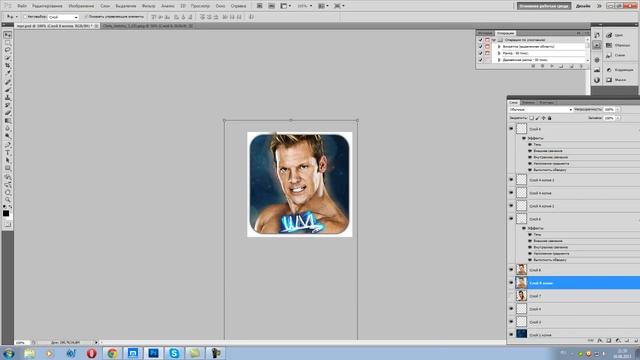Add a layer mask with the mask icon

point(609,340)
